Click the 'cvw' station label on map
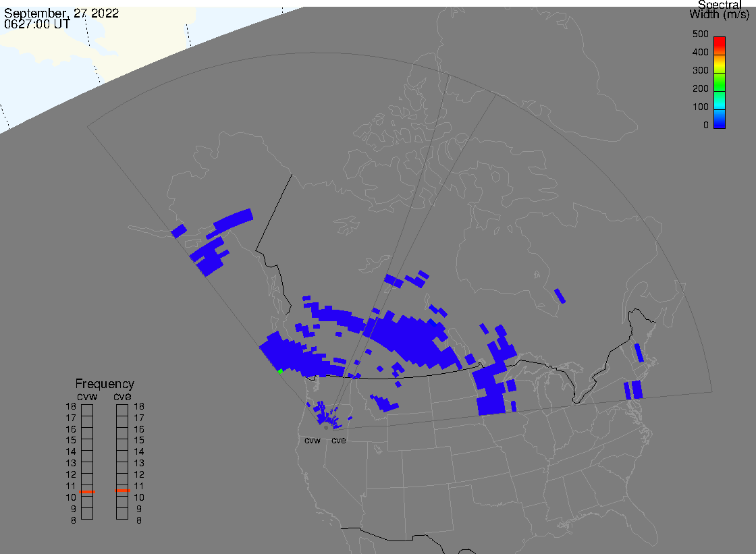The image size is (756, 554). point(313,441)
